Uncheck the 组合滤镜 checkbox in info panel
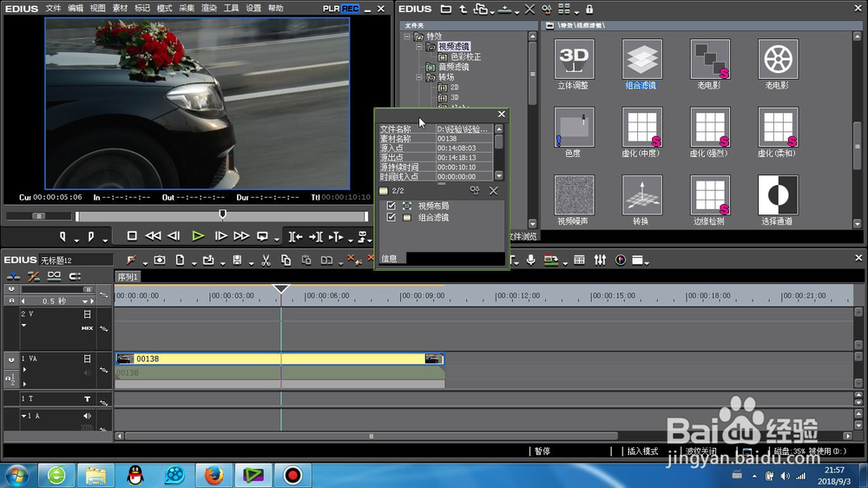This screenshot has height=488, width=868. coord(391,217)
